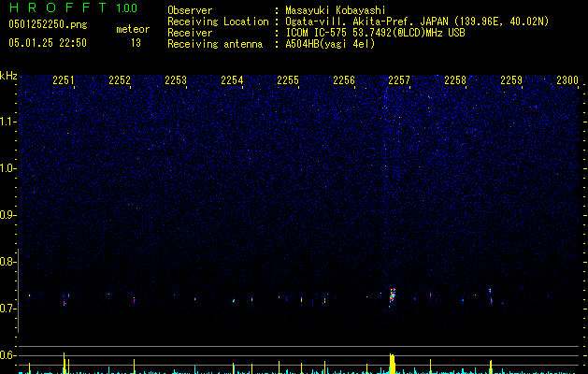The width and height of the screenshot is (588, 374).
Task: Click the meteor label
Action: coord(133,29)
